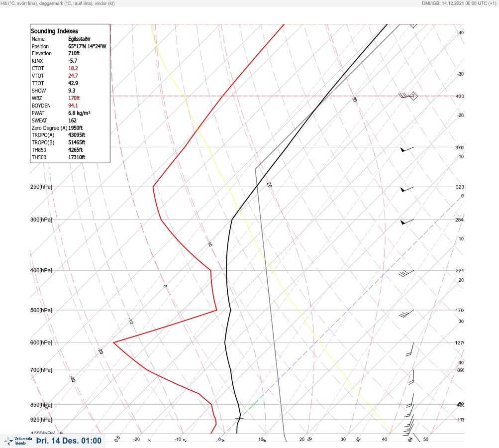Click the KINX row label
Viewport: 499px width, 448px height.
37,61
